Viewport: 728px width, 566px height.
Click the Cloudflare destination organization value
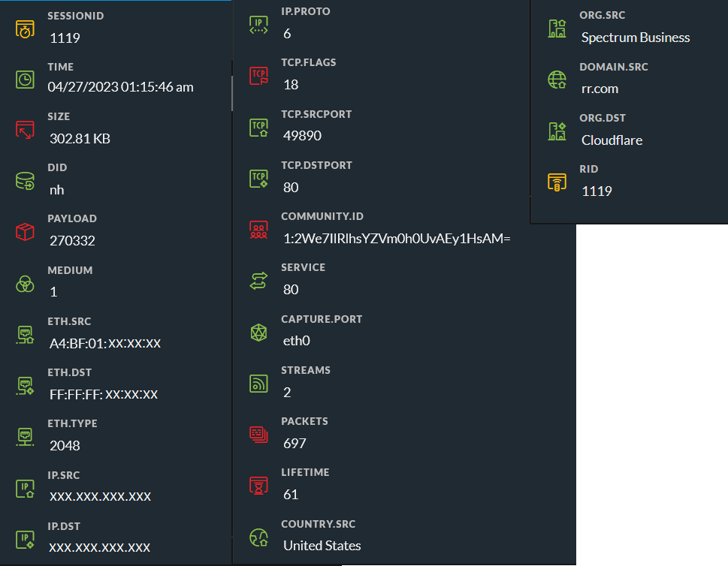(612, 140)
